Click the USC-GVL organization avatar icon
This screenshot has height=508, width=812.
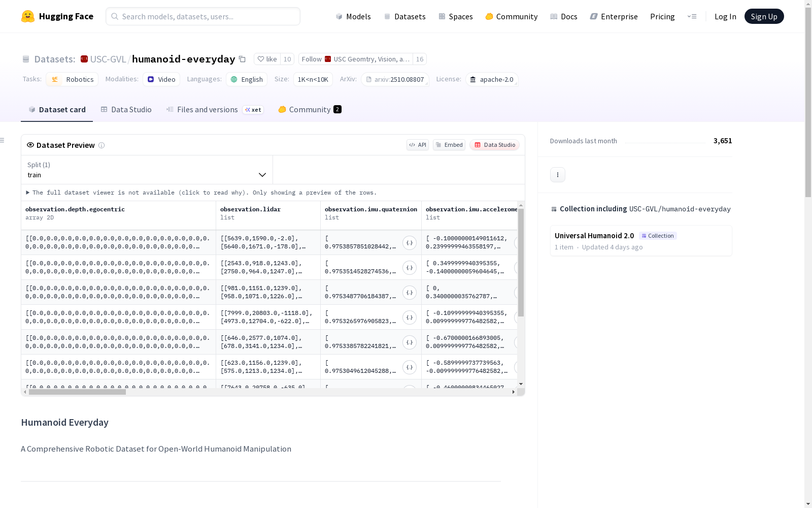click(x=84, y=59)
